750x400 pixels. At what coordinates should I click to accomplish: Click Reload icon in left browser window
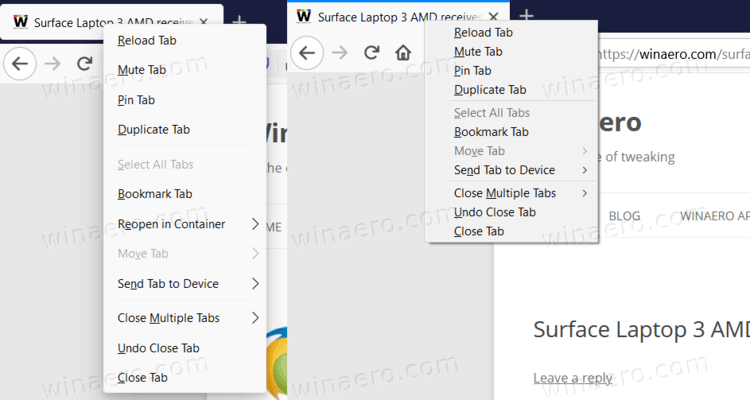(x=85, y=63)
